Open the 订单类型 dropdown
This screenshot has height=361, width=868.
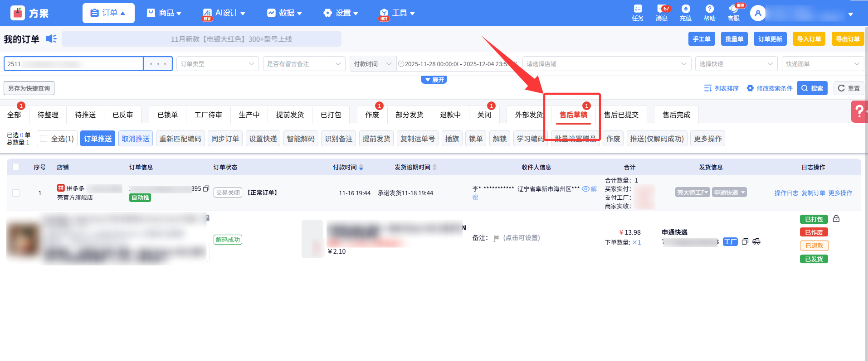tap(217, 64)
